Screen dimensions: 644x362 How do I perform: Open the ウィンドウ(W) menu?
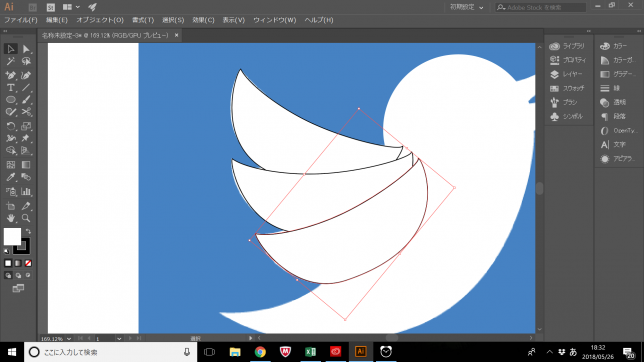coord(274,20)
